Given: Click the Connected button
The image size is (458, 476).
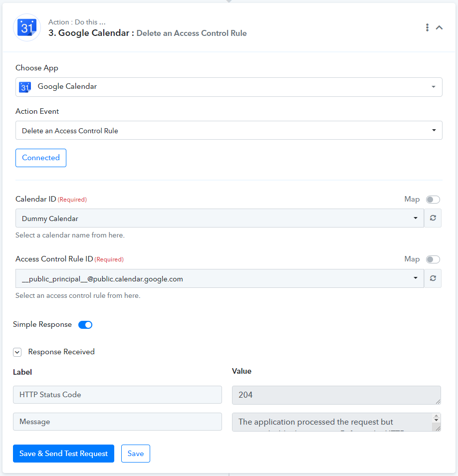Looking at the screenshot, I should pyautogui.click(x=41, y=158).
